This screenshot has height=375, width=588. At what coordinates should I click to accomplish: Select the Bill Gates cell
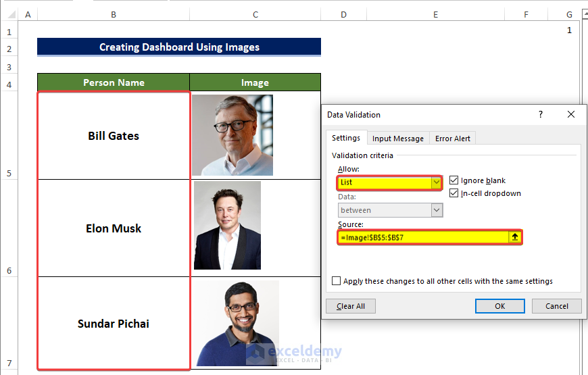(x=114, y=135)
